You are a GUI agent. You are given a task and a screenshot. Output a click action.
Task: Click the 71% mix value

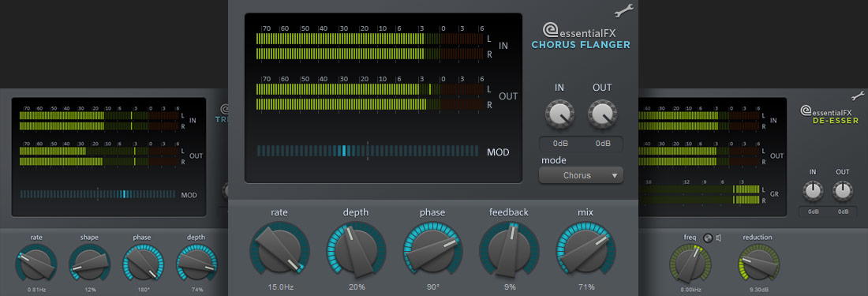tap(586, 287)
